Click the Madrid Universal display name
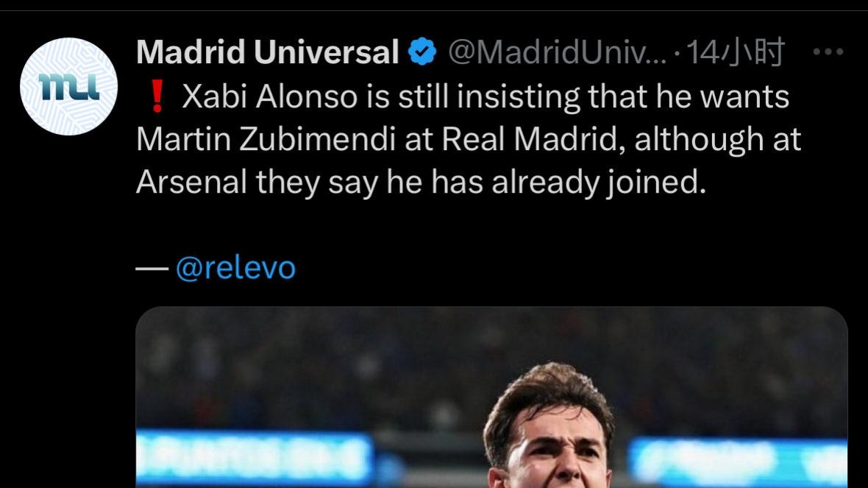The width and height of the screenshot is (868, 488). [x=268, y=52]
